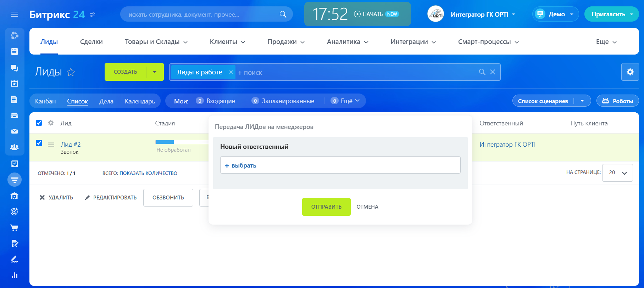Expand Список сценариев dropdown arrow

point(582,101)
